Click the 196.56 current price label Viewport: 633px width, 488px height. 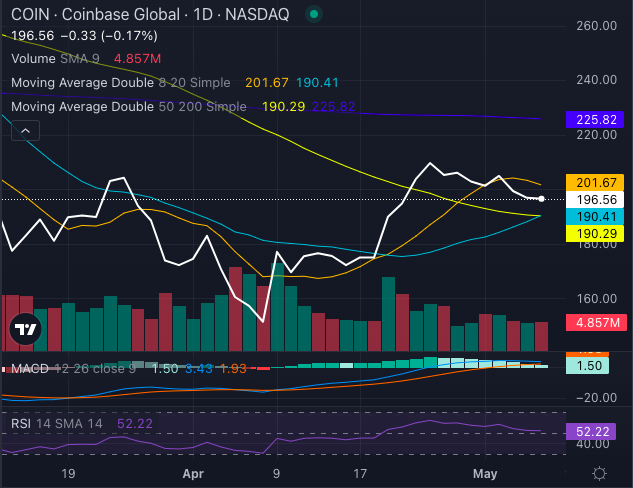(595, 199)
